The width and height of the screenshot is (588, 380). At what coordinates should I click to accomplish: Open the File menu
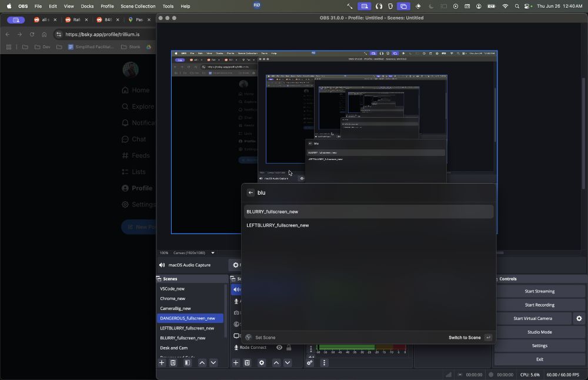pos(38,6)
